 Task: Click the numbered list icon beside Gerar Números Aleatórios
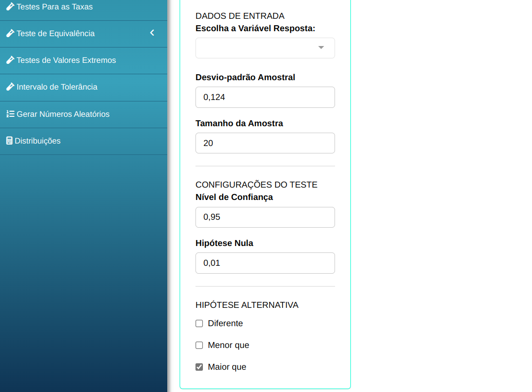[10, 114]
